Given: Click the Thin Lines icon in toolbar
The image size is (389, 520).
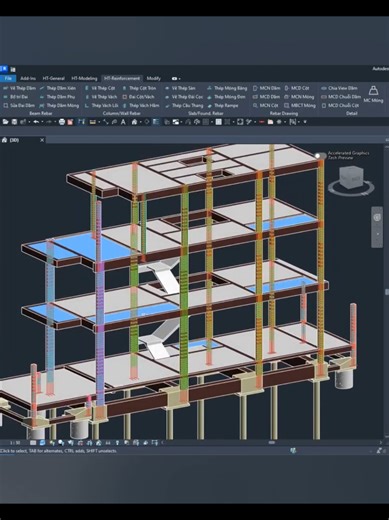Looking at the screenshot, I should (x=155, y=122).
